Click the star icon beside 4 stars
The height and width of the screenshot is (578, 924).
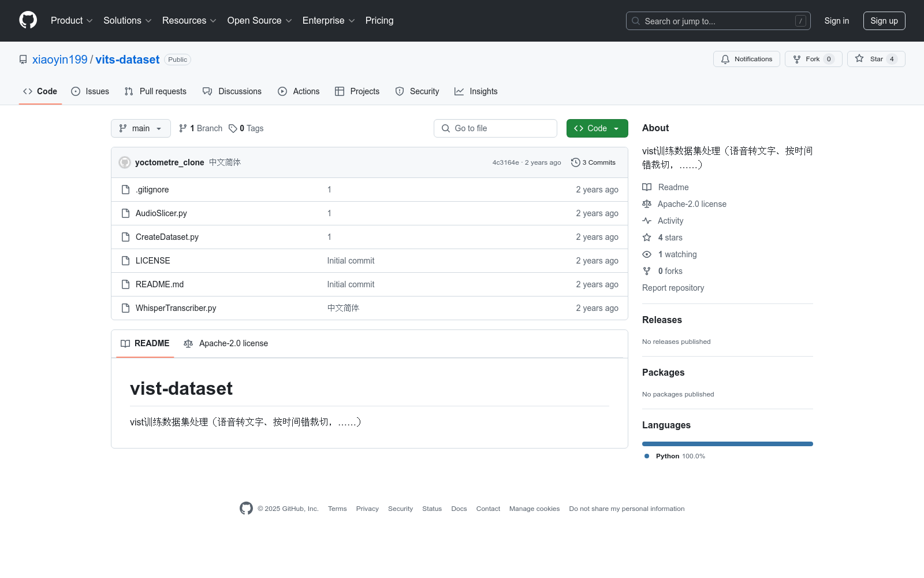click(647, 238)
